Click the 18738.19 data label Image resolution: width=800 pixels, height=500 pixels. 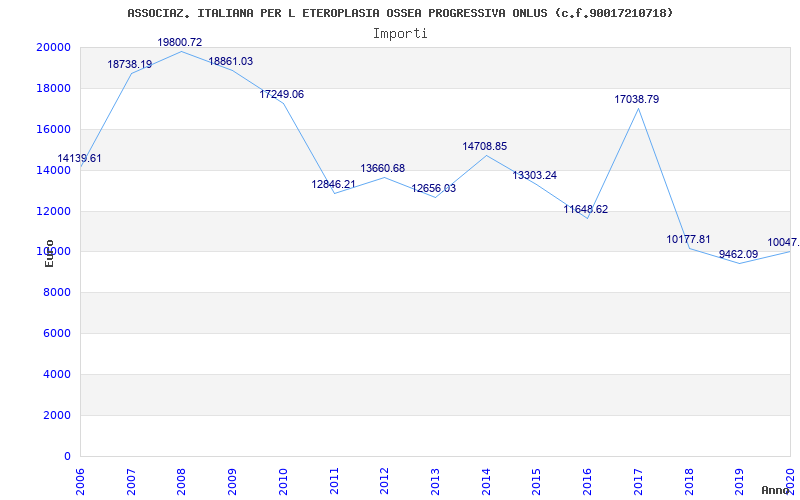pyautogui.click(x=130, y=64)
